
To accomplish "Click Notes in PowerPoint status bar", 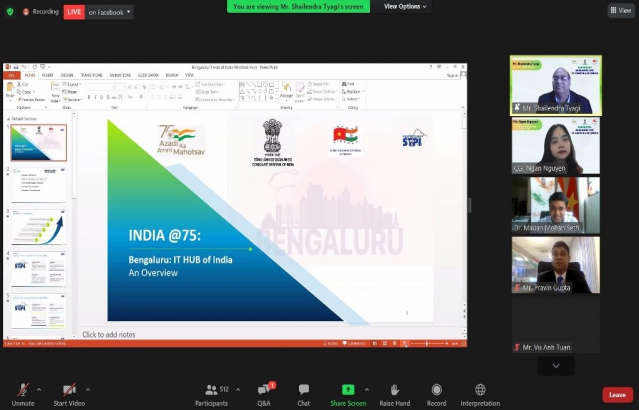I will point(331,344).
